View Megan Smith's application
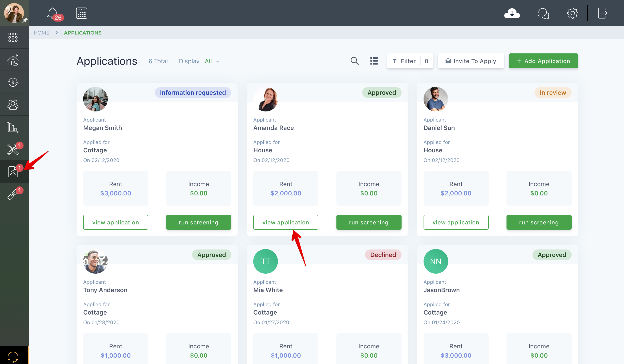This screenshot has width=624, height=364. coord(116,222)
